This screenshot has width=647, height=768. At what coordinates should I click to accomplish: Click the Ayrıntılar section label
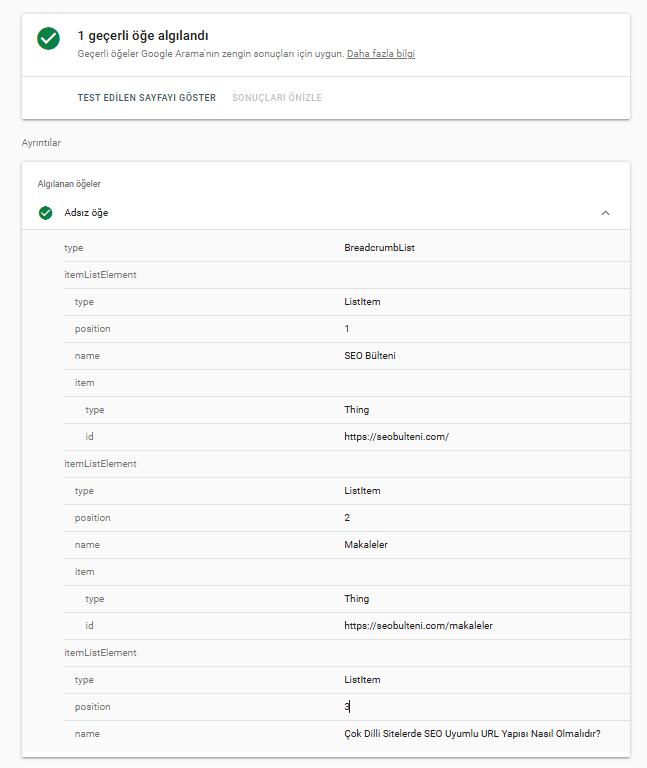pyautogui.click(x=41, y=143)
